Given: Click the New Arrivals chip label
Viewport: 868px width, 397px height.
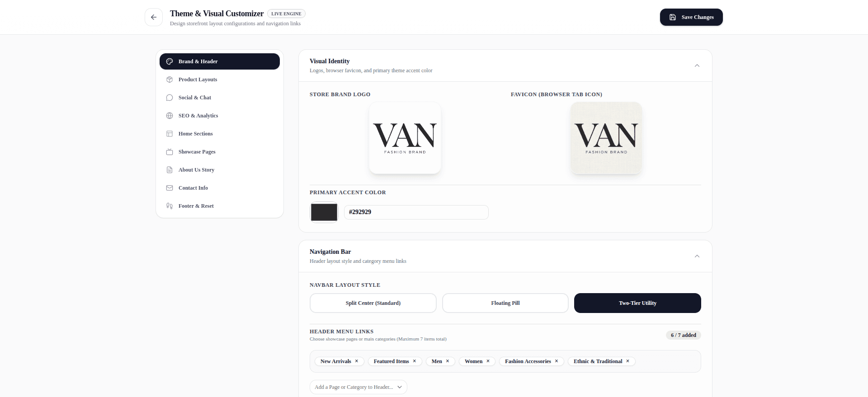Looking at the screenshot, I should (336, 361).
